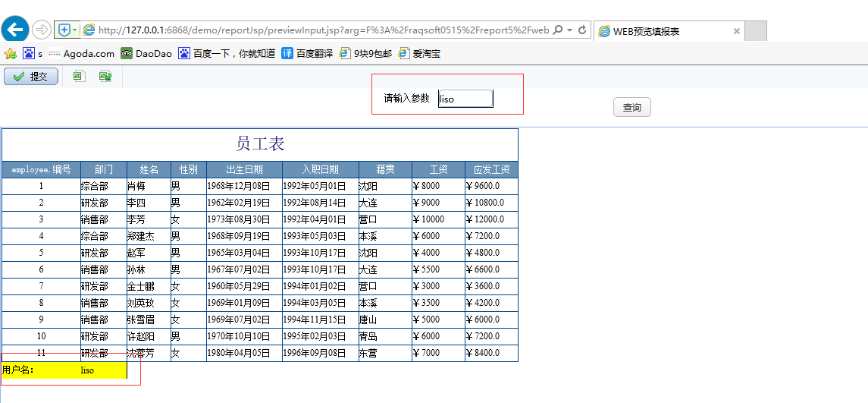Image resolution: width=868 pixels, height=403 pixels.
Task: Close the WEB预览填报表 tab
Action: 737,32
